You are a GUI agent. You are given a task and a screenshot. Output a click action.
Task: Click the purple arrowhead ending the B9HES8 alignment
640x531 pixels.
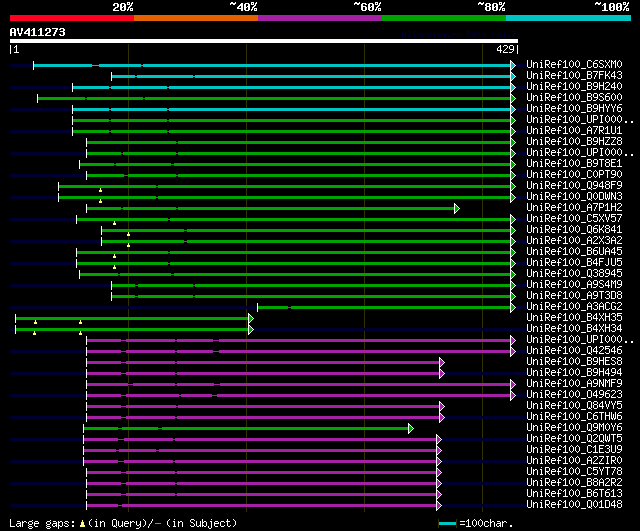(442, 362)
